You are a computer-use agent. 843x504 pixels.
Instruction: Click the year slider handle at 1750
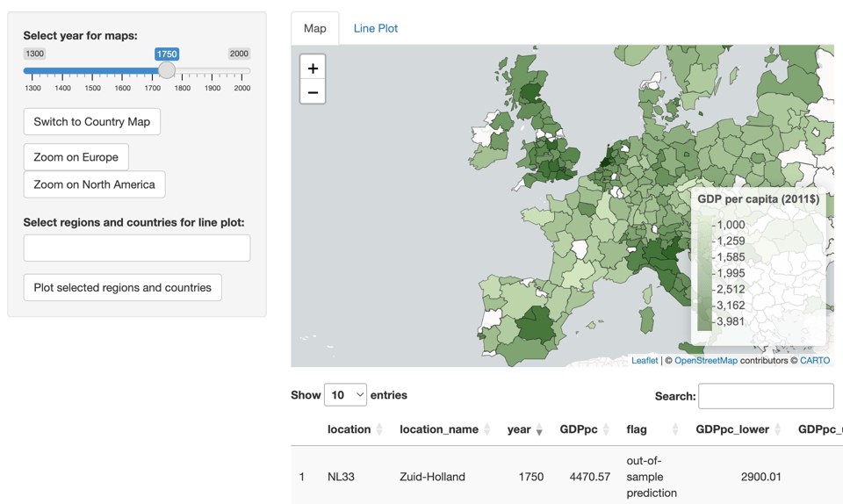pos(167,70)
